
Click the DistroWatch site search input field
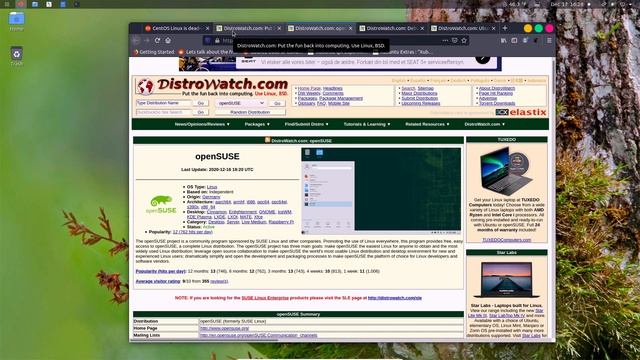click(164, 112)
